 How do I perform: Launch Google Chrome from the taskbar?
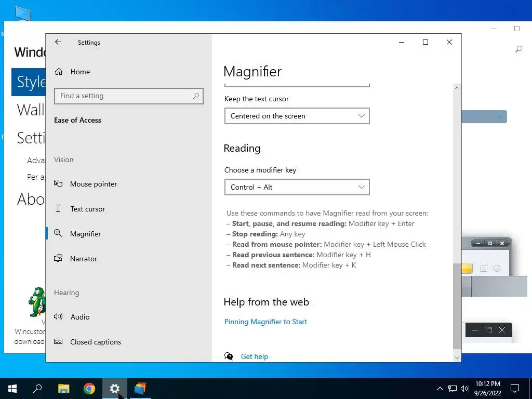point(89,389)
